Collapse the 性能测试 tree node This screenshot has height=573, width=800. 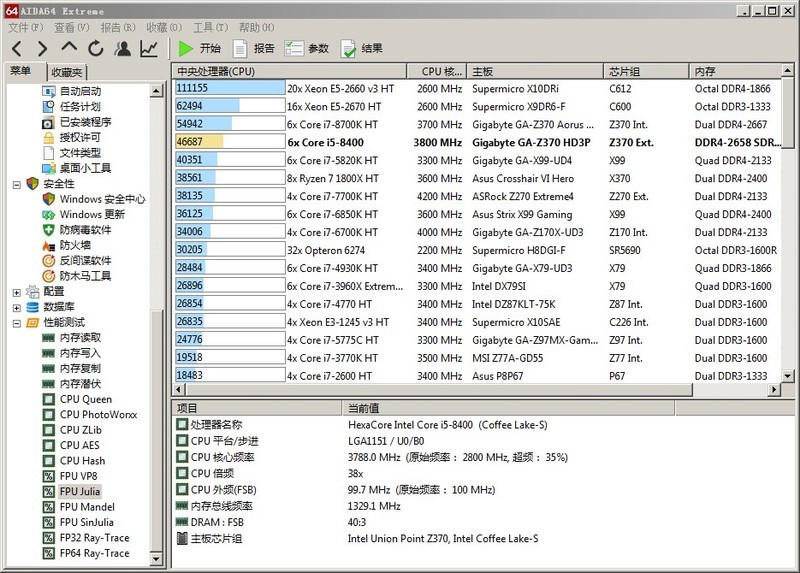[16, 323]
